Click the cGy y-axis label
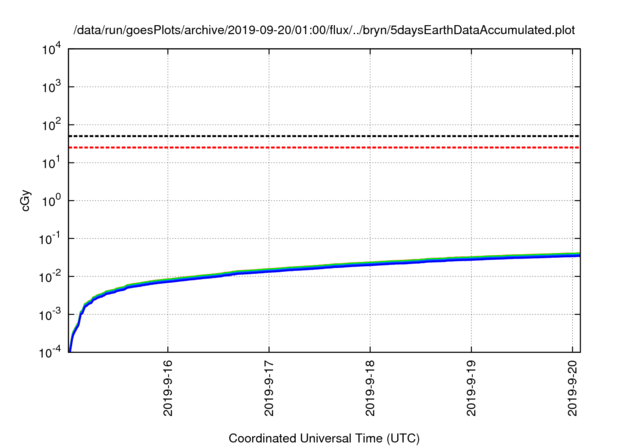Image resolution: width=640 pixels, height=448 pixels. point(25,200)
